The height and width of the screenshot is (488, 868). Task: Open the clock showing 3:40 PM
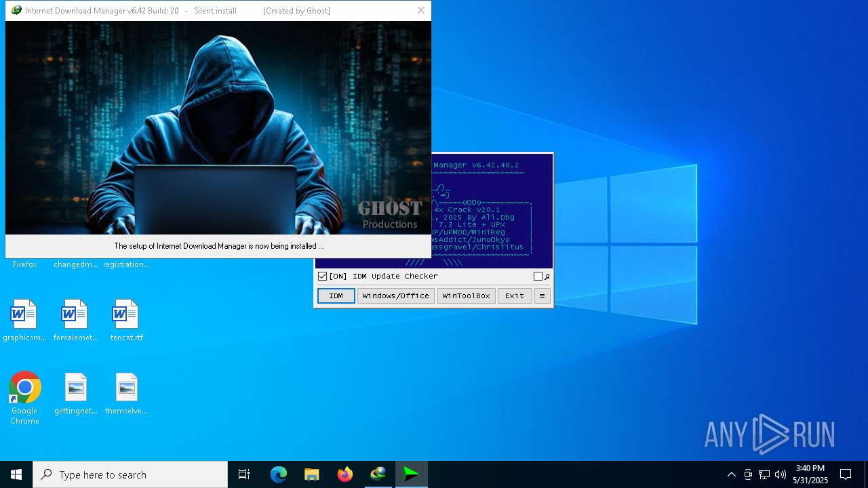810,474
